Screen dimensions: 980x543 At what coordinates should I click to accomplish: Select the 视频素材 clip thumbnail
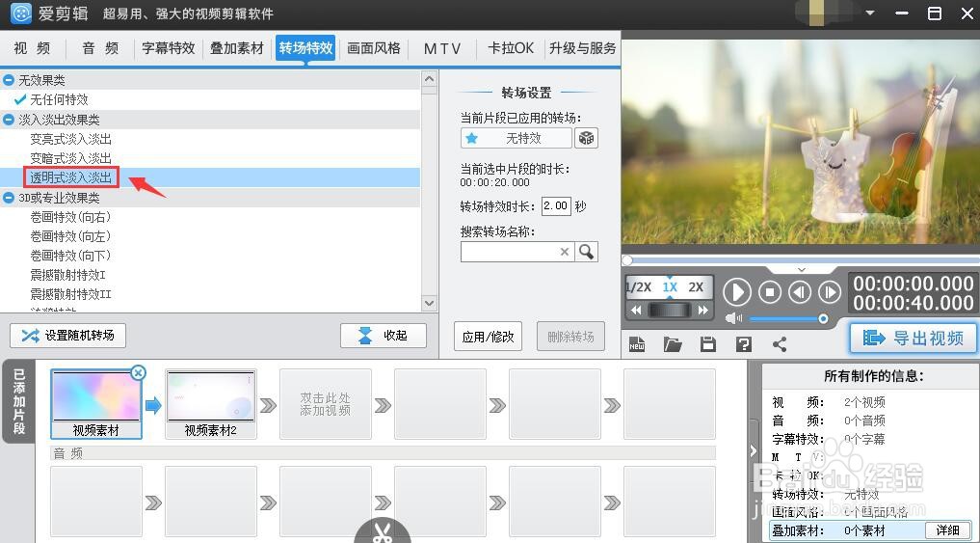96,403
